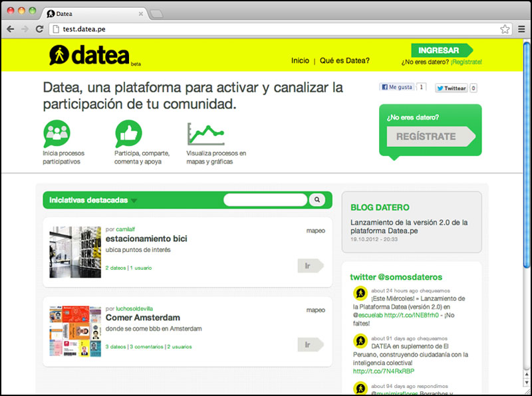The image size is (532, 396).
Task: Open Chrome hamburger menu
Action: [521, 29]
